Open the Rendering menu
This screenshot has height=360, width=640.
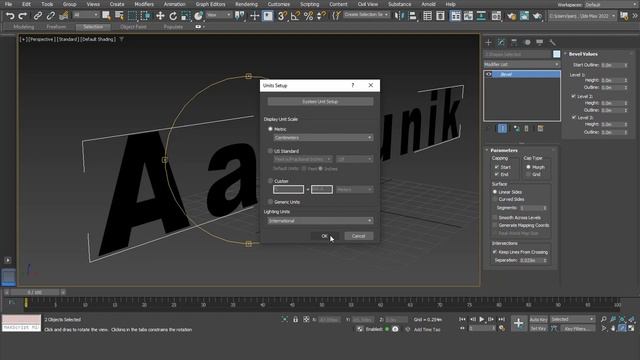pyautogui.click(x=247, y=4)
